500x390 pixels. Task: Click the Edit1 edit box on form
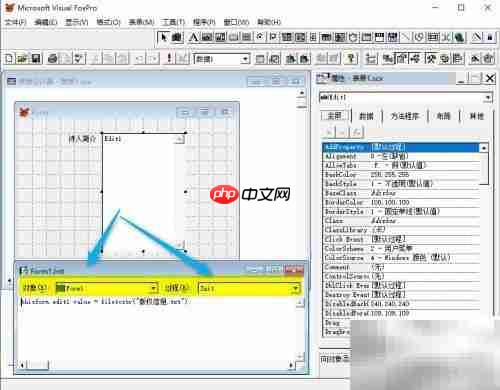(143, 192)
